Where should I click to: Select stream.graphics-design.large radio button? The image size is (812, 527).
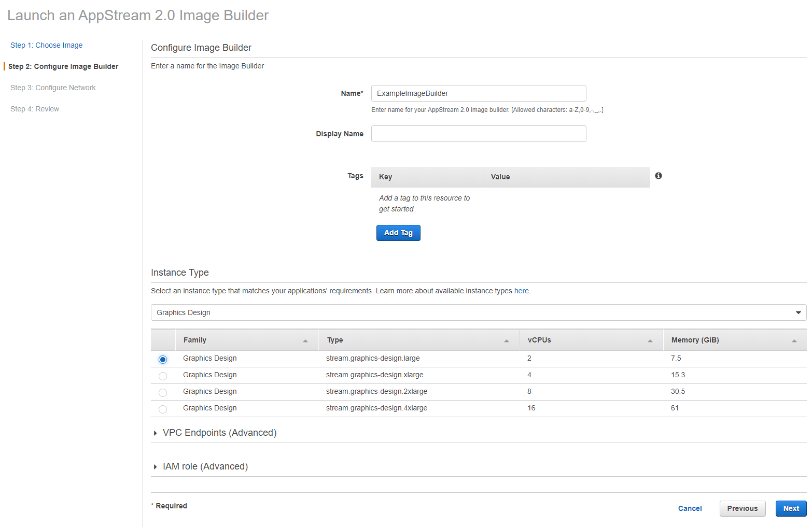click(x=163, y=359)
